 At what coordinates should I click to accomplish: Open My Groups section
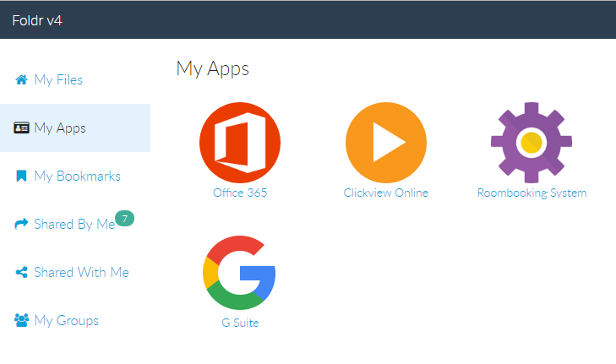[75, 320]
